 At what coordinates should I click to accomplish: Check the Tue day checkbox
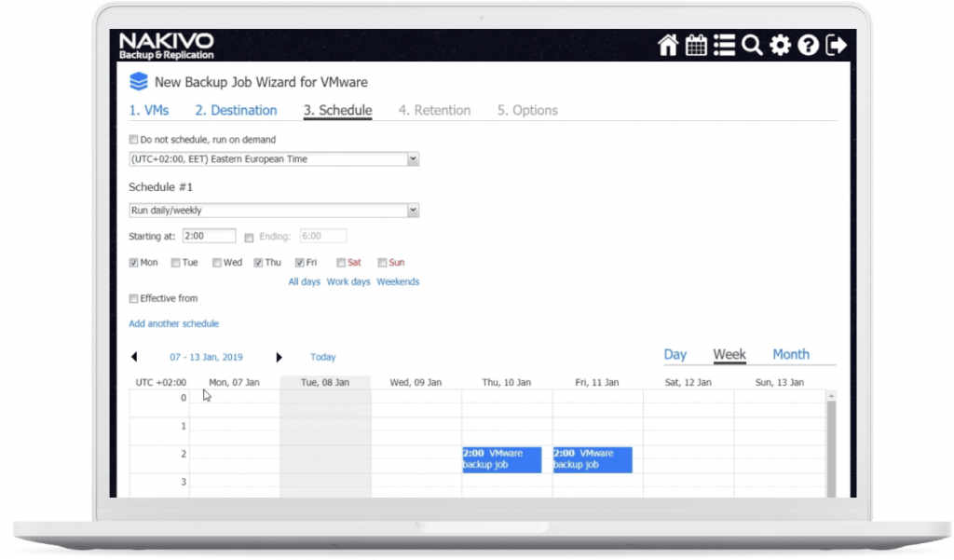point(175,263)
